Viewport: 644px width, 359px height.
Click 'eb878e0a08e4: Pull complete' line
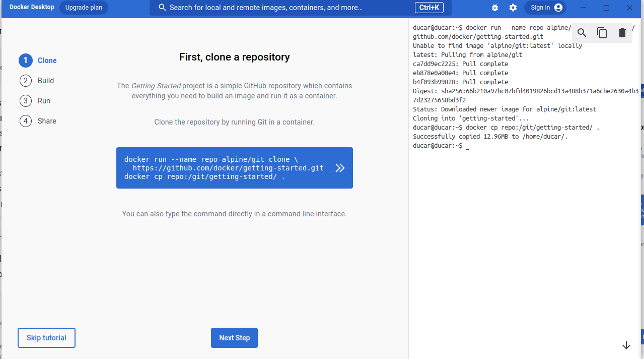tap(461, 73)
